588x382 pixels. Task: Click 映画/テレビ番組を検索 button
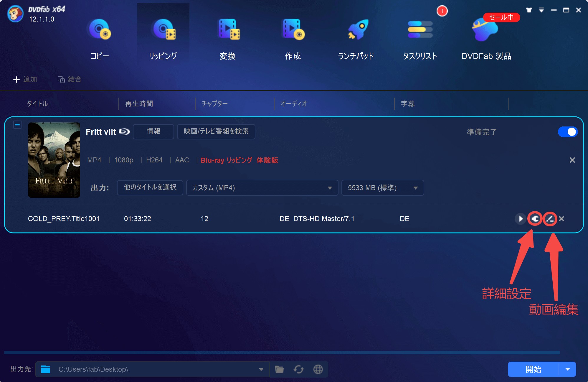pos(216,131)
